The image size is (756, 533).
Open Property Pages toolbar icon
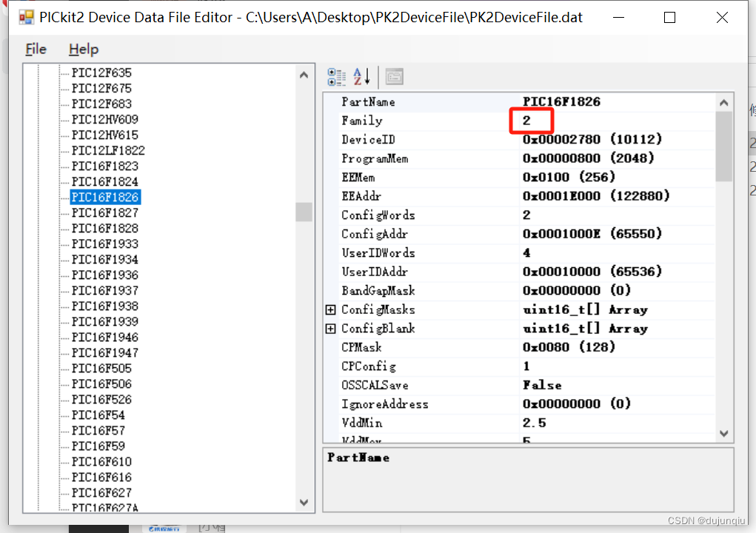point(394,77)
